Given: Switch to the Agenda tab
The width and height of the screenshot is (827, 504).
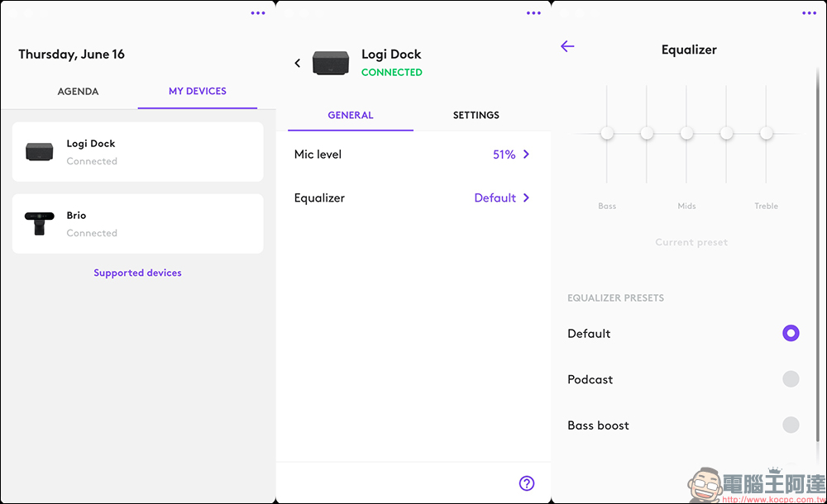Looking at the screenshot, I should point(78,92).
